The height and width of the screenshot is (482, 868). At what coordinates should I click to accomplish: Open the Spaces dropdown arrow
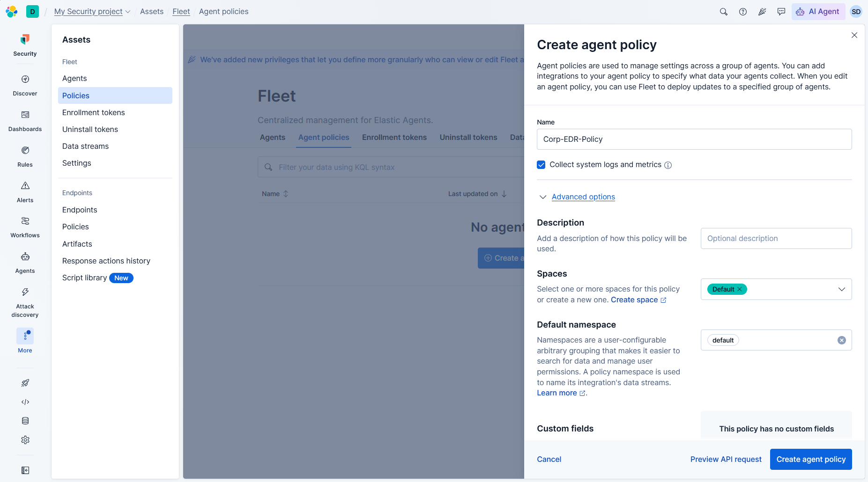(x=841, y=289)
